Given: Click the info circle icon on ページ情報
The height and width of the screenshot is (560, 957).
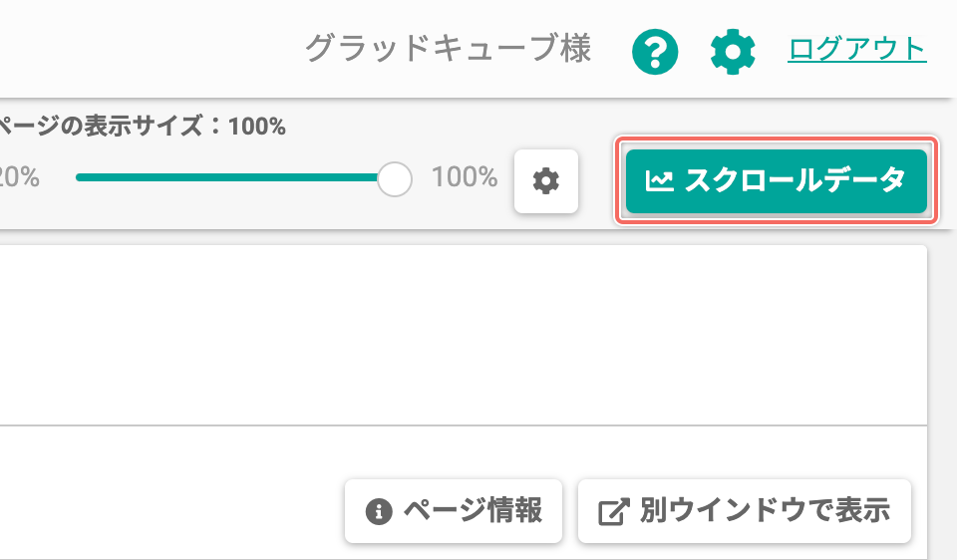Looking at the screenshot, I should [x=379, y=511].
